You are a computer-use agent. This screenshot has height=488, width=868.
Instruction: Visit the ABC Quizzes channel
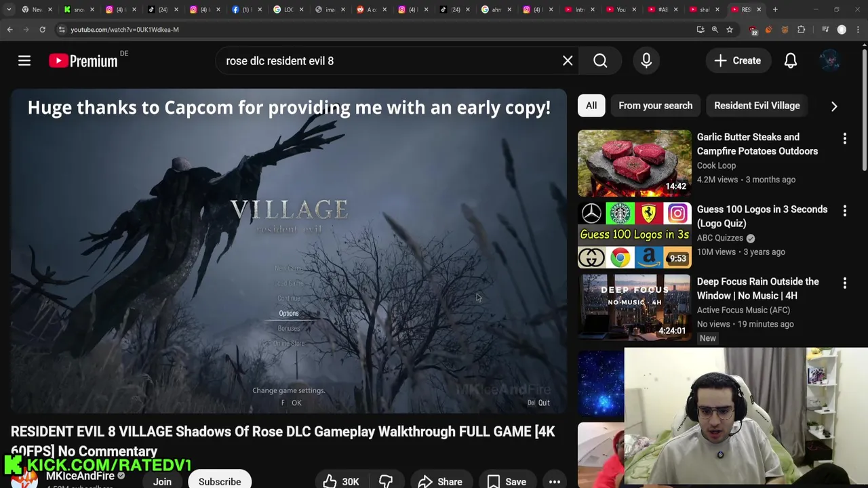720,238
